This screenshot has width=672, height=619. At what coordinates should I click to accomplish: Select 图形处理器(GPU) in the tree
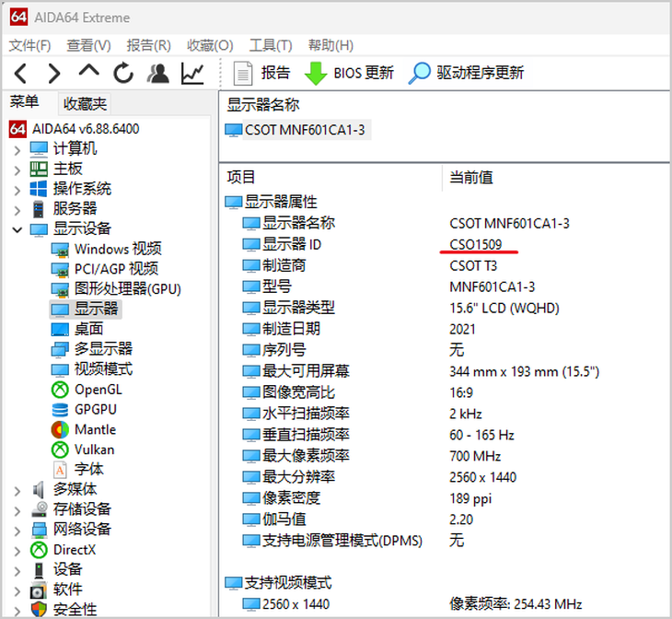click(x=128, y=288)
